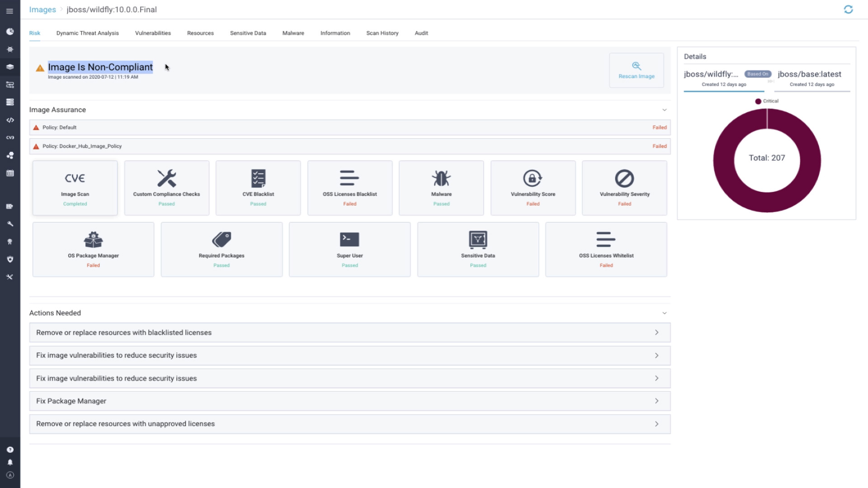Open the Malware bug card
Screen dimensions: 868x488
coord(441,188)
